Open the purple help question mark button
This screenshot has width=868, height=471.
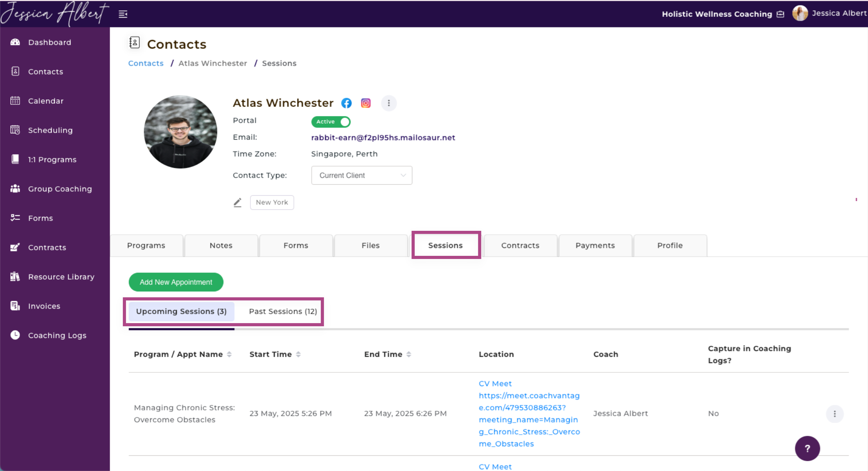(x=807, y=448)
